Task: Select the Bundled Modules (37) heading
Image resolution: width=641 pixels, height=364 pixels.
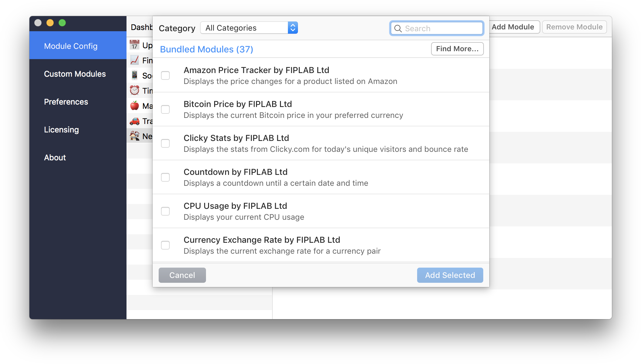Action: (207, 49)
